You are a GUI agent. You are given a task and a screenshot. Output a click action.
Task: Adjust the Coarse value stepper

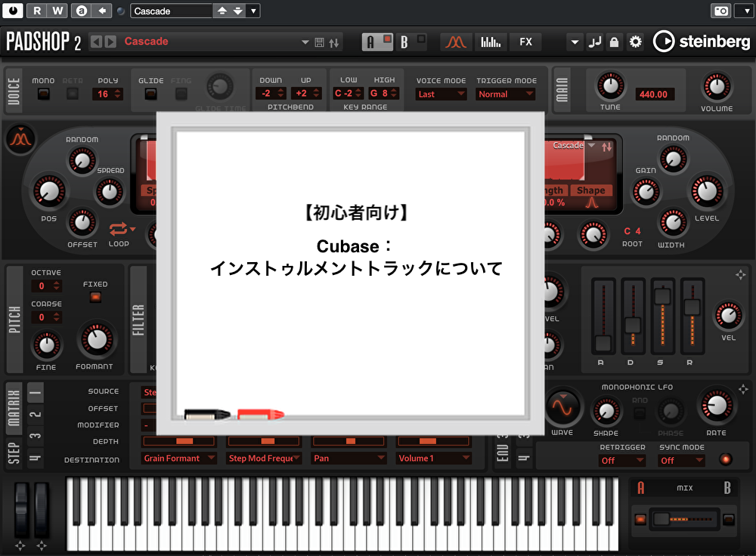coord(57,317)
